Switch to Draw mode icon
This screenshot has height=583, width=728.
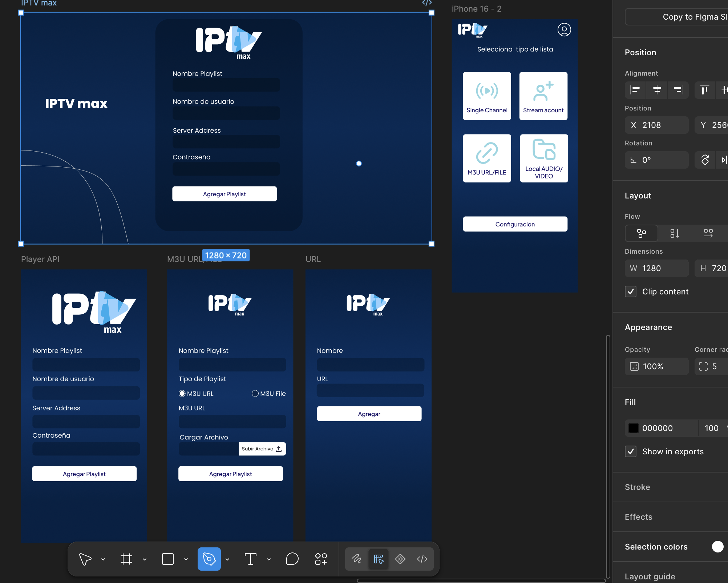coord(356,559)
